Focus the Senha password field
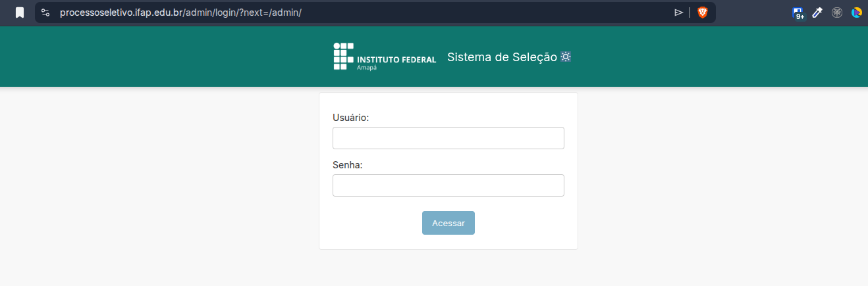This screenshot has width=868, height=286. (x=448, y=185)
